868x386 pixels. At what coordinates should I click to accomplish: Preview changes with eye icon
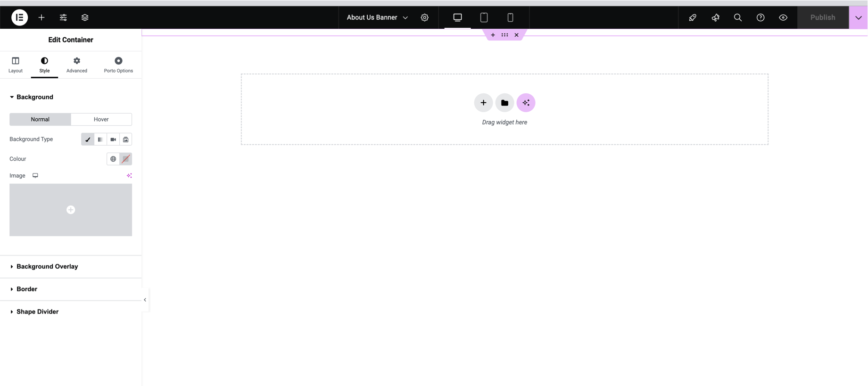point(783,17)
